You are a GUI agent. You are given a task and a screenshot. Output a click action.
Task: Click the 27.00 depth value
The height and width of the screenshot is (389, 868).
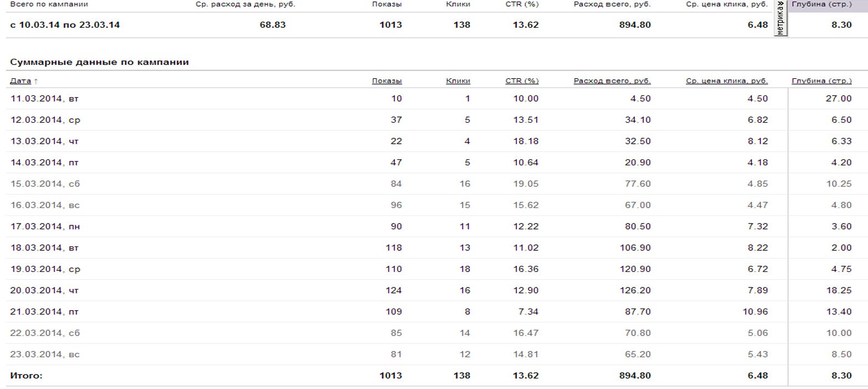click(x=839, y=99)
